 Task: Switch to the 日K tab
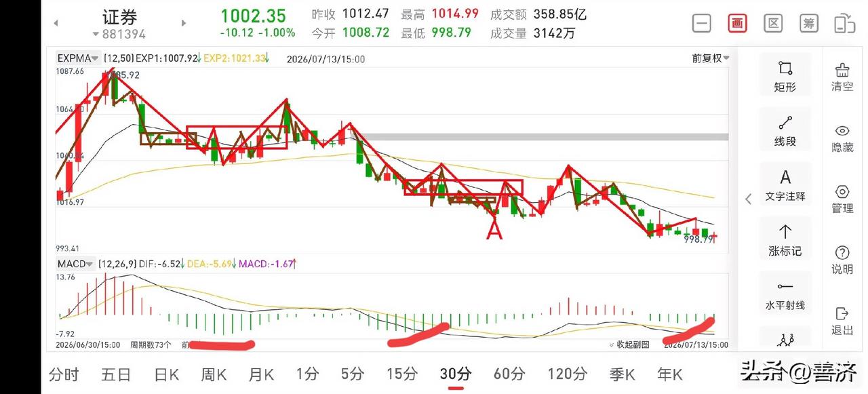[166, 374]
